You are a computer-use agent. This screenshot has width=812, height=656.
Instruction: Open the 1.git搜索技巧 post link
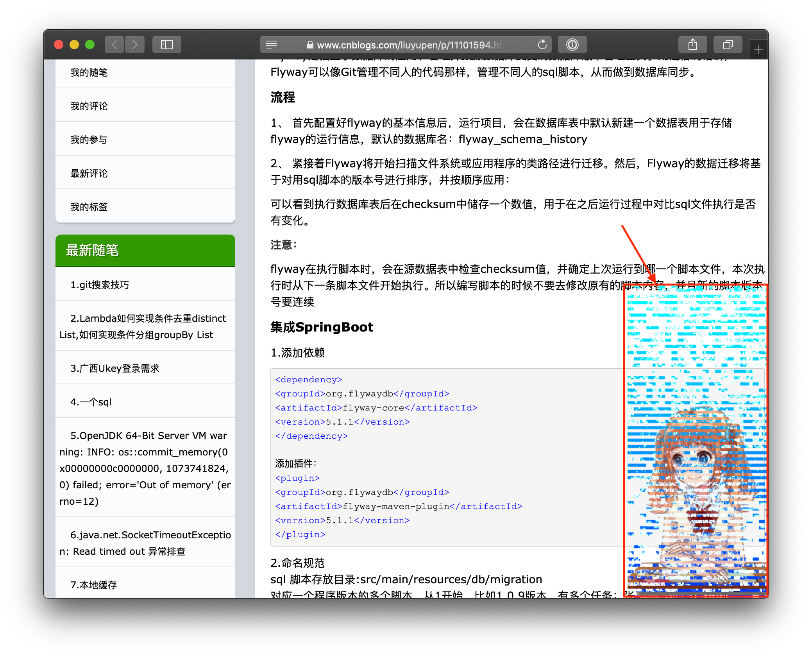click(100, 285)
